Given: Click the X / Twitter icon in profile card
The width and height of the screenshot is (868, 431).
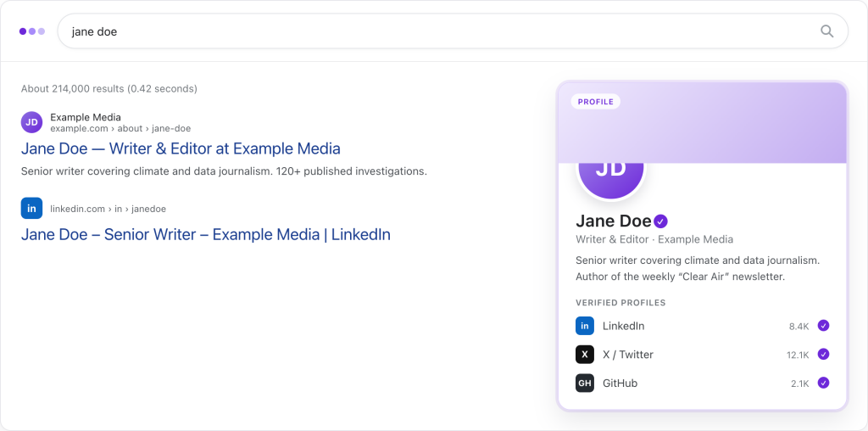Looking at the screenshot, I should 585,355.
